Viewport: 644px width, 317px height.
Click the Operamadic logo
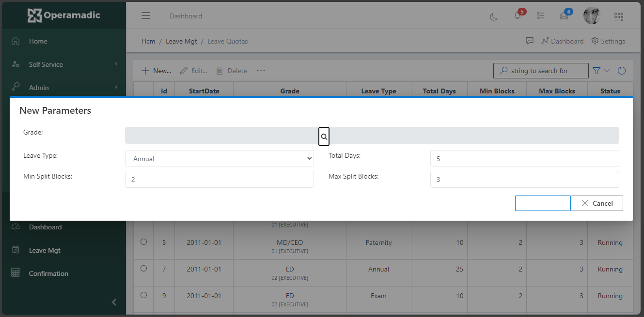point(63,15)
